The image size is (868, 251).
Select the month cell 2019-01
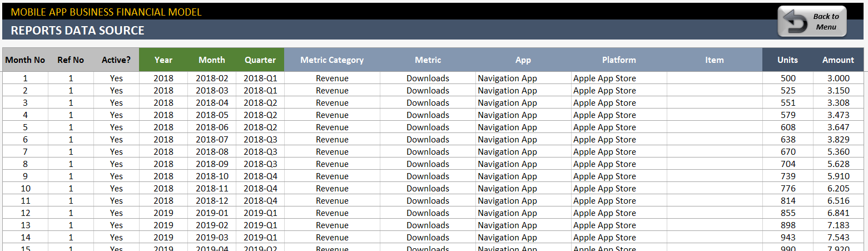212,213
